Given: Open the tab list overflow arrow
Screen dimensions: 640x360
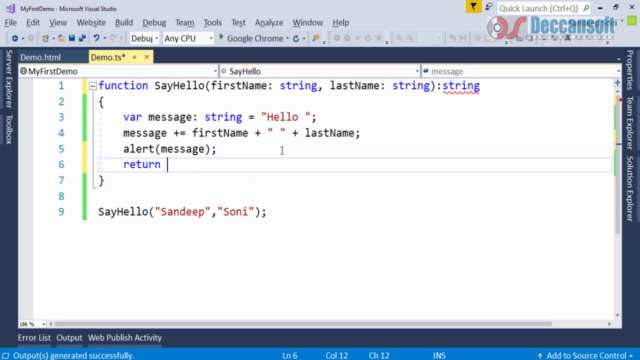Looking at the screenshot, I should [618, 59].
